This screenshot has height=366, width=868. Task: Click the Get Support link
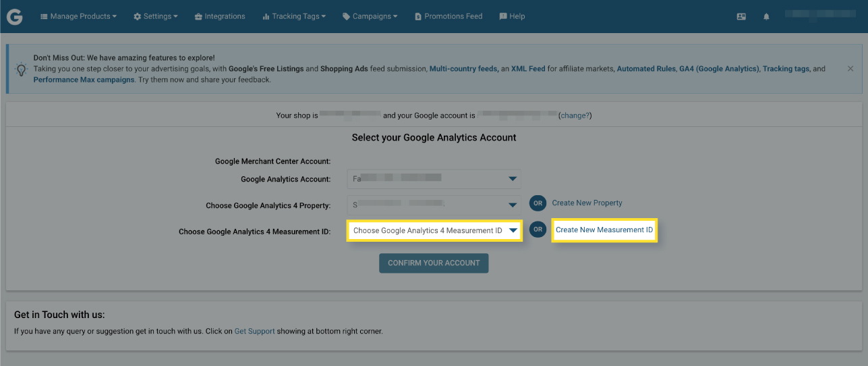[254, 332]
